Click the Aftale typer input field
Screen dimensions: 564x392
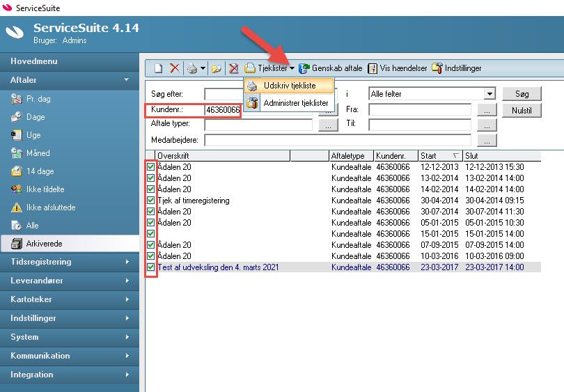click(x=258, y=125)
